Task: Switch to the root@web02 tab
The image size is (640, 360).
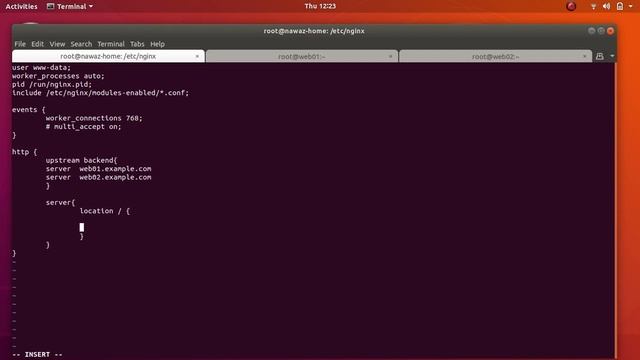Action: [x=496, y=56]
